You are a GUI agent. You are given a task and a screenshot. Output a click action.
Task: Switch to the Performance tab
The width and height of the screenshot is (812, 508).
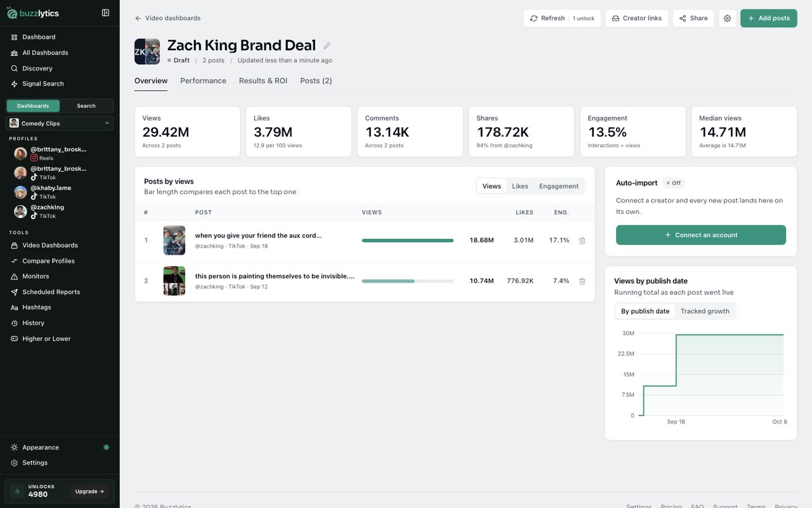(203, 81)
